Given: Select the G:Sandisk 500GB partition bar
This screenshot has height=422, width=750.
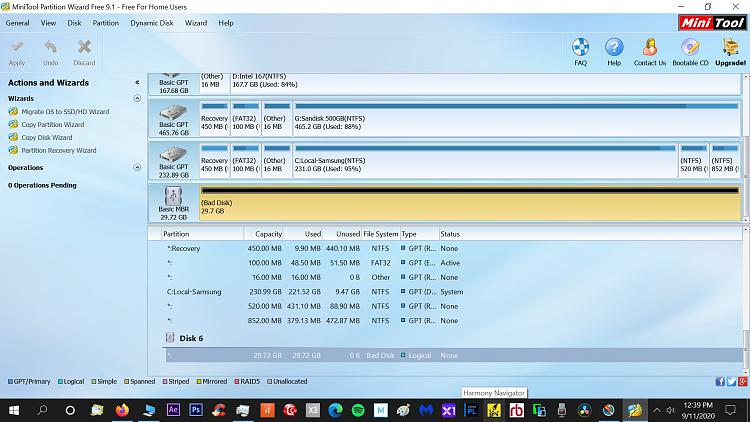Looking at the screenshot, I should pos(517,119).
